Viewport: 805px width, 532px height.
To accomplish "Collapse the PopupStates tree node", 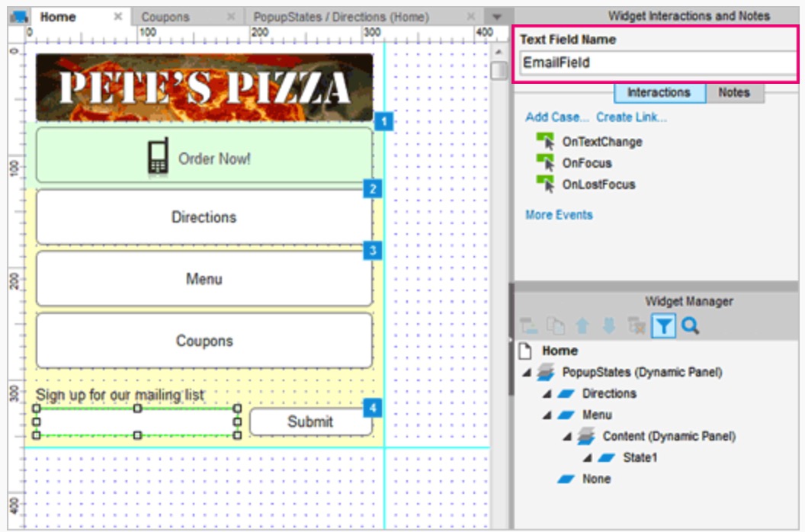I will pos(527,372).
